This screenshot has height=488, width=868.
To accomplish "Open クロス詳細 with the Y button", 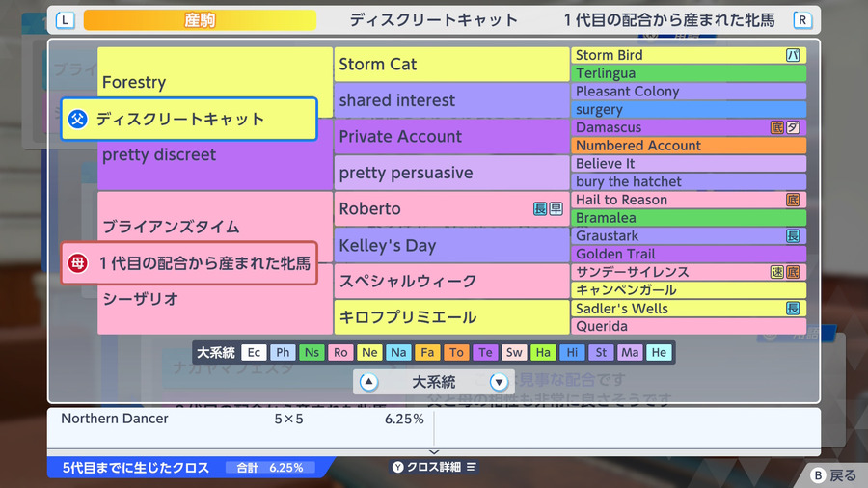I will (x=434, y=467).
